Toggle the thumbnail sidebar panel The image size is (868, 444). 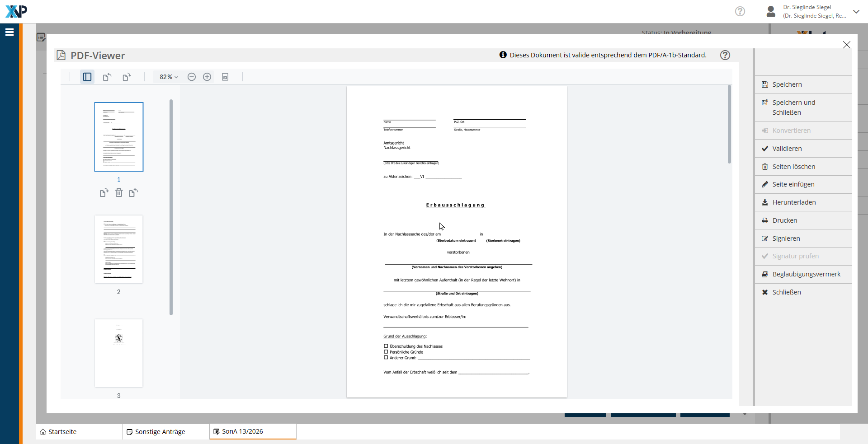tap(87, 77)
